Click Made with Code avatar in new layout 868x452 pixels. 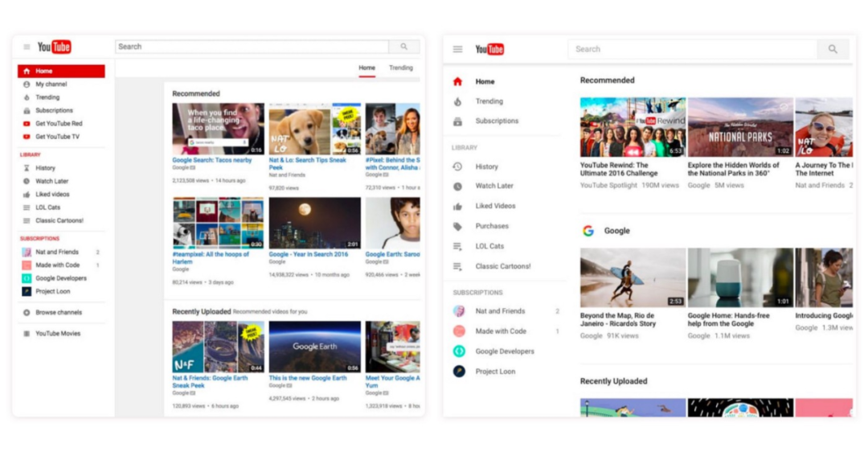pyautogui.click(x=459, y=331)
